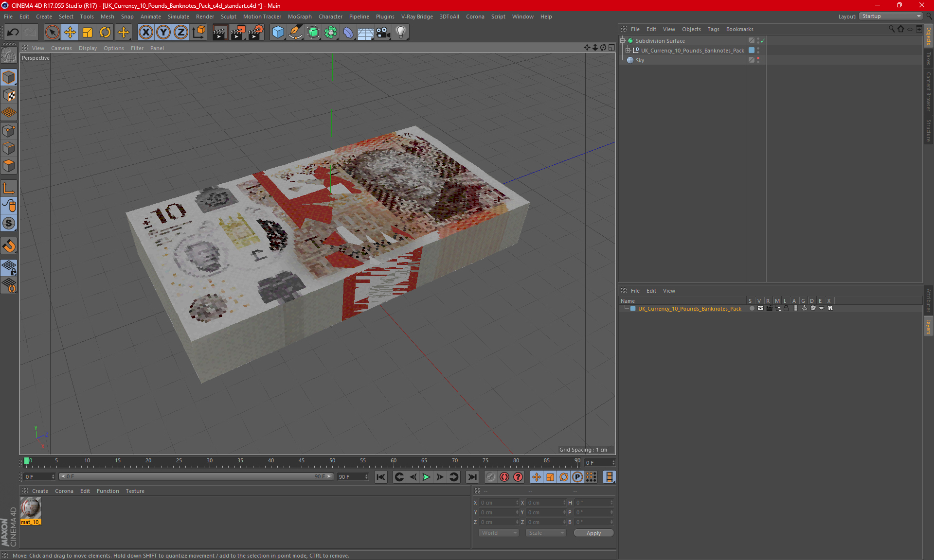Open Render to Picture Viewer
934x560 pixels.
tap(238, 33)
